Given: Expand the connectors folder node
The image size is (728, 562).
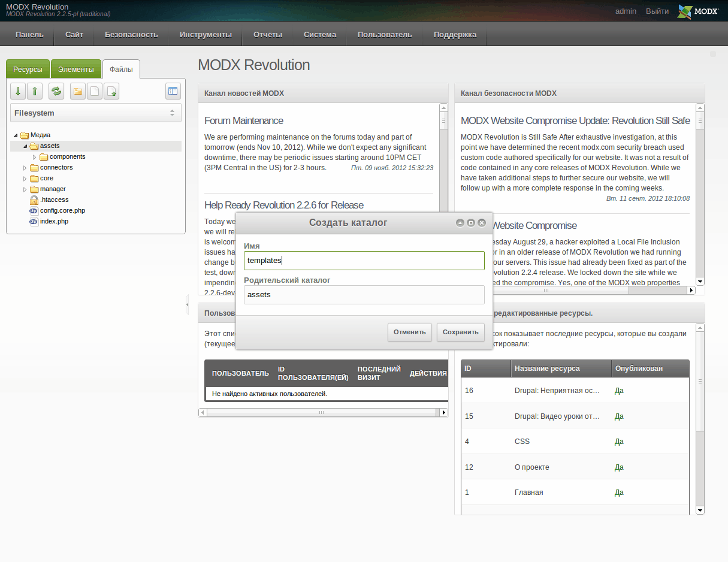Looking at the screenshot, I should (x=25, y=168).
